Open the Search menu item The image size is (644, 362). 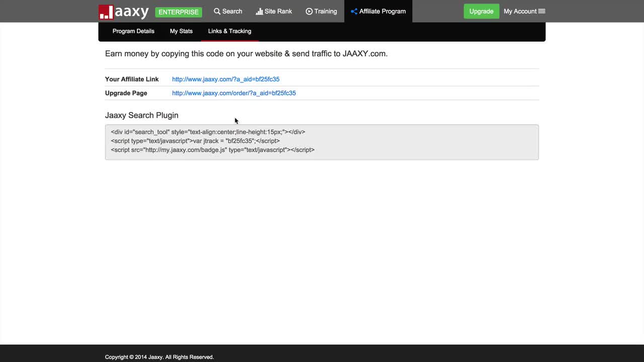click(228, 11)
